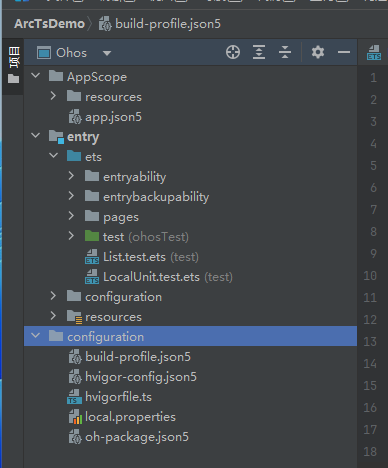Hide the project panel with minus icon
Screen dimensions: 388x468
point(344,52)
